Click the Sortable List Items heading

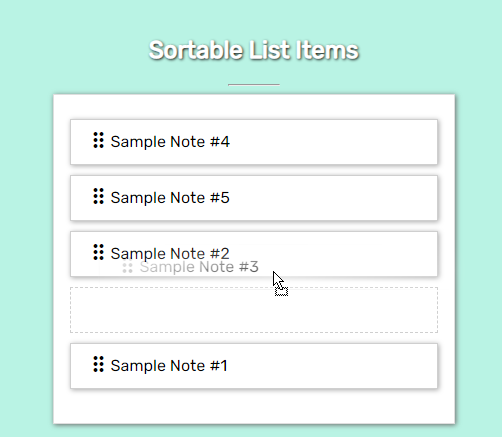(254, 50)
